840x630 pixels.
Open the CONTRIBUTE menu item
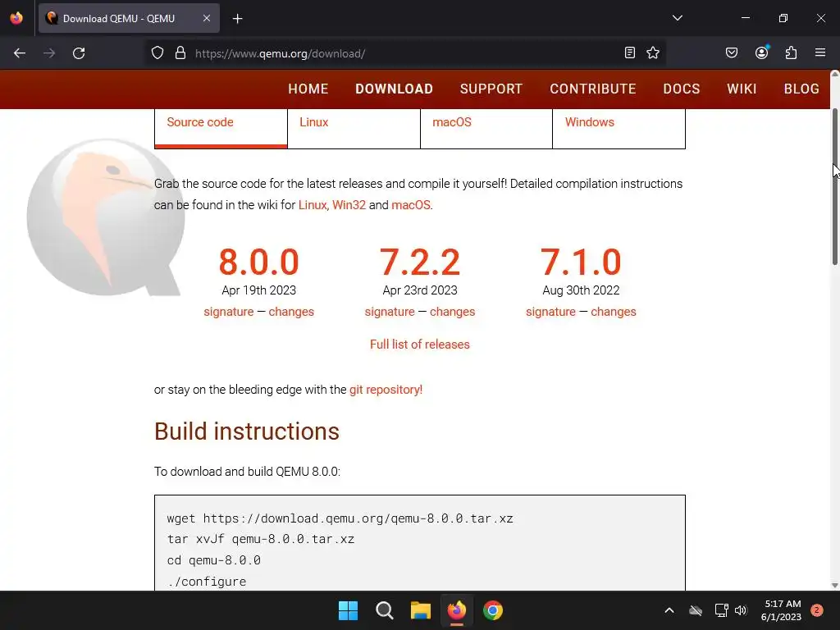point(592,89)
